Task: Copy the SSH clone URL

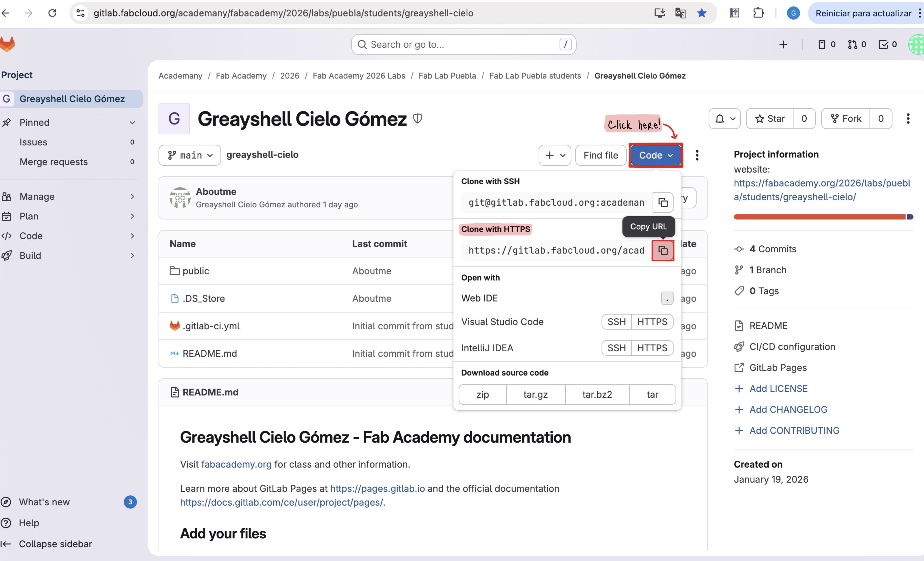Action: point(663,202)
